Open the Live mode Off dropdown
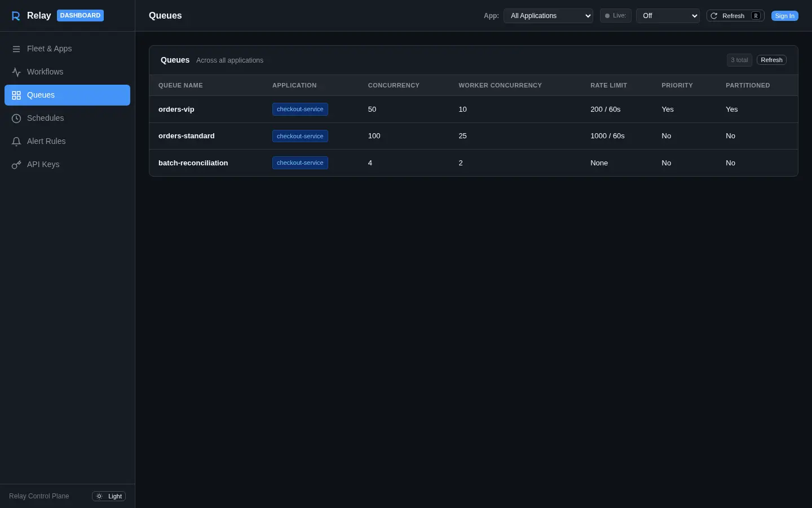This screenshot has height=508, width=812. [668, 16]
